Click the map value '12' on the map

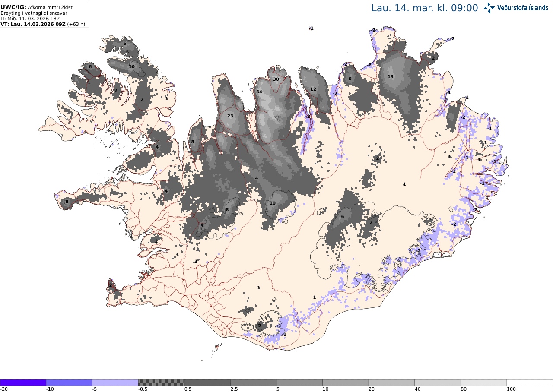313,89
